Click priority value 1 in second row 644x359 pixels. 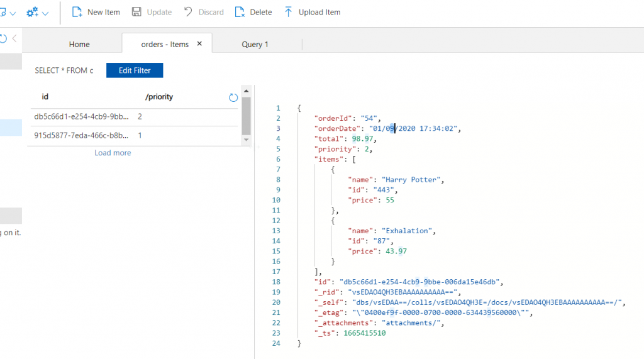140,136
